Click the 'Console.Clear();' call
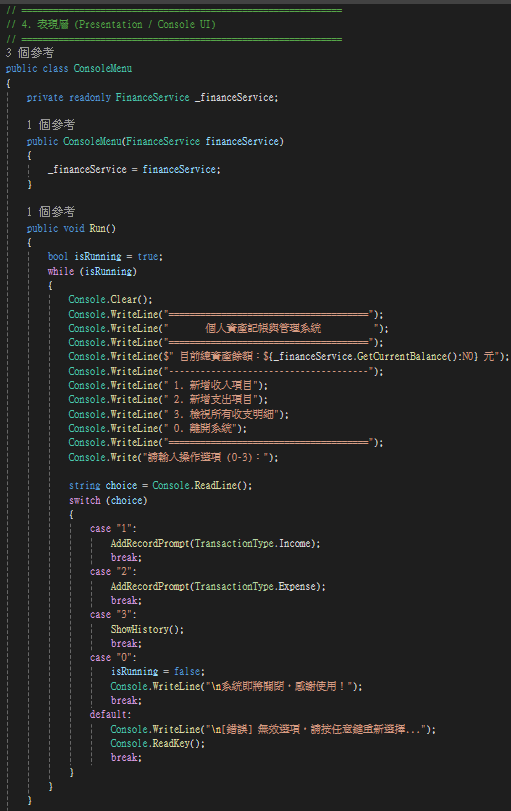Screen dimensions: 511x811 click(x=111, y=299)
